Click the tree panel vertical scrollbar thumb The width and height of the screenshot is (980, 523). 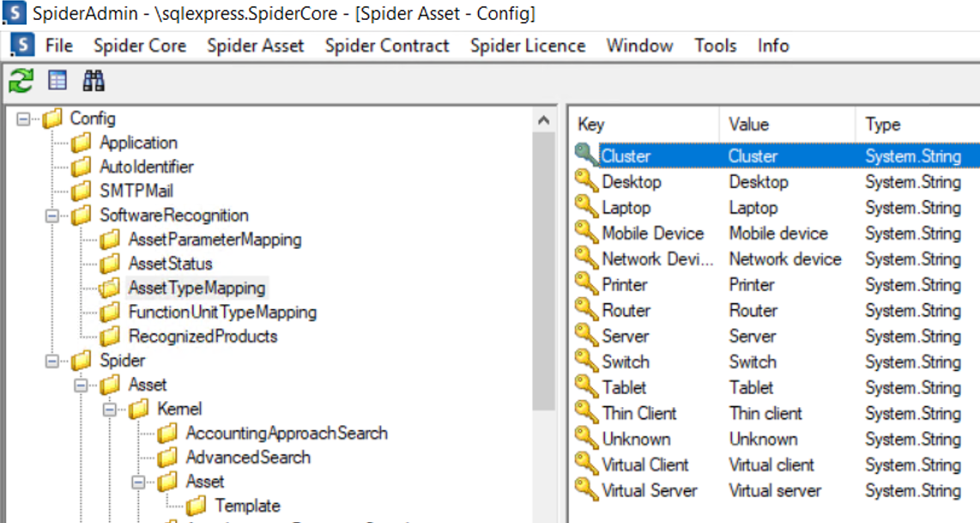[544, 271]
